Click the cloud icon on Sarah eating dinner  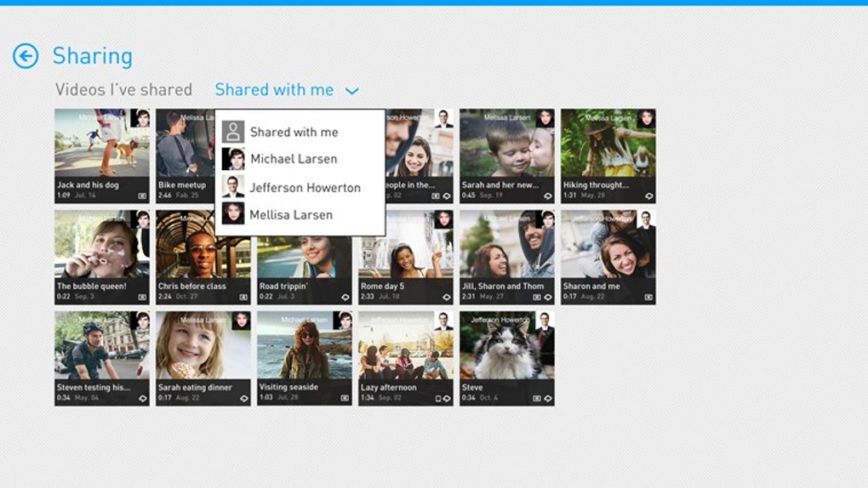244,399
